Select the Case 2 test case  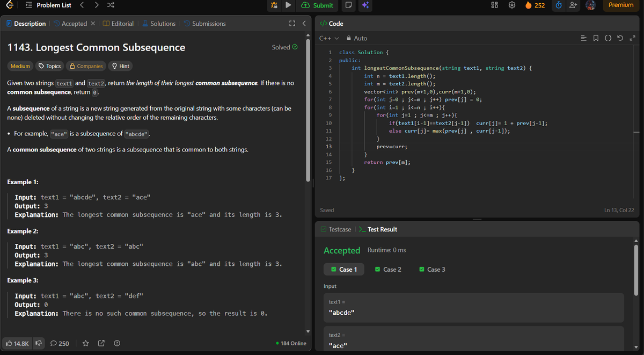click(x=388, y=269)
